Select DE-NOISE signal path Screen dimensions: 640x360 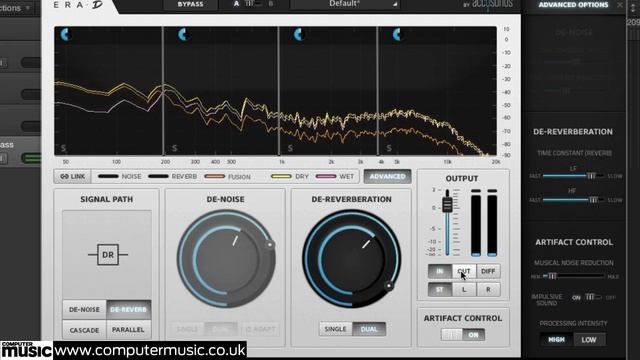point(84,309)
